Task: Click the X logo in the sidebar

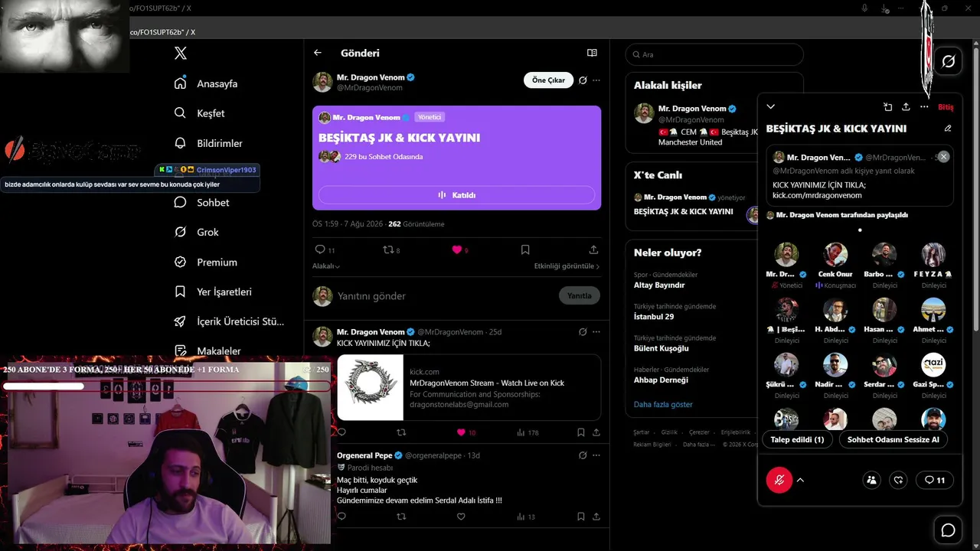Action: [181, 54]
